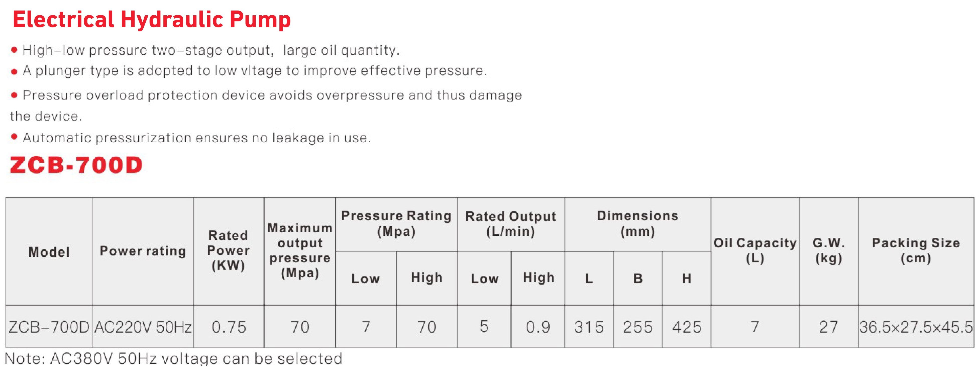Click the 'G.W. (kg)' column header
980x376 pixels.
[829, 250]
